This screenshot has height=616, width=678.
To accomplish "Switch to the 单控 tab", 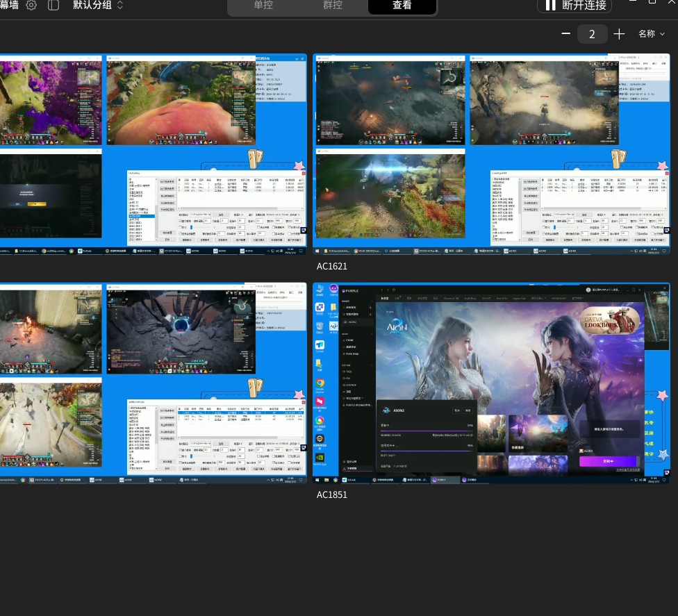I will (x=263, y=5).
